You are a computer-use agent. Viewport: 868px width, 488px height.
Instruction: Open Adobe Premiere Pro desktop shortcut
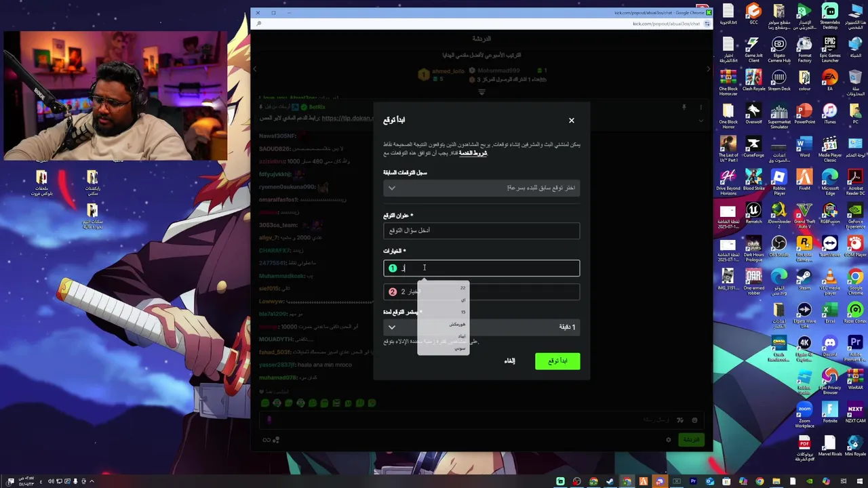tap(855, 348)
